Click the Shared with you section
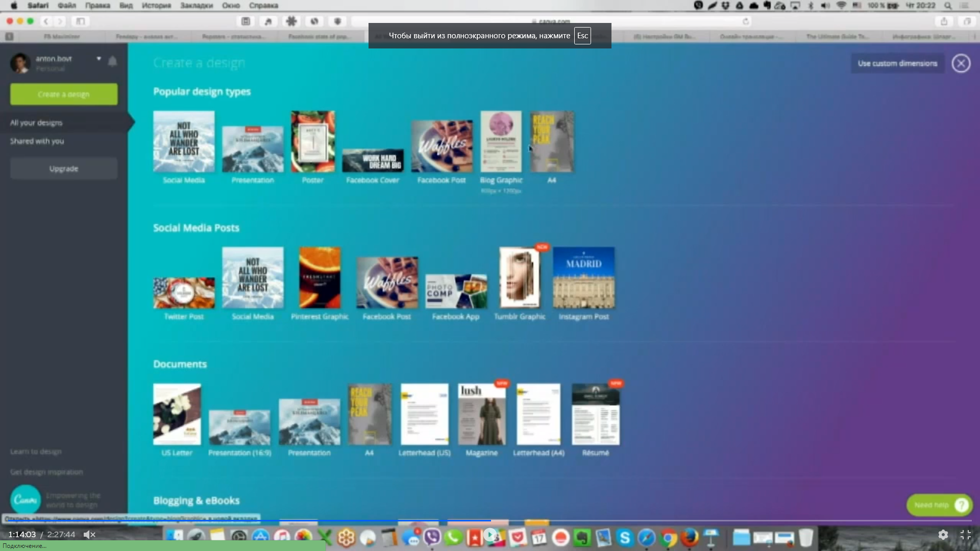This screenshot has width=980, height=551. [x=37, y=141]
